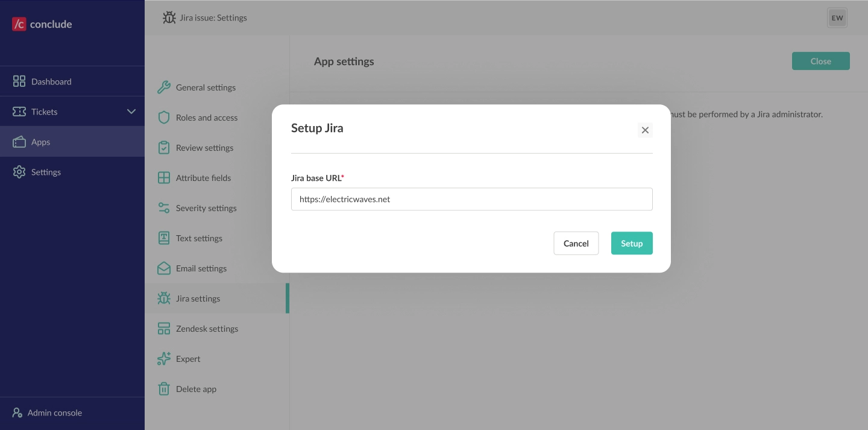868x430 pixels.
Task: Select the Zendesk settings icon
Action: (164, 328)
